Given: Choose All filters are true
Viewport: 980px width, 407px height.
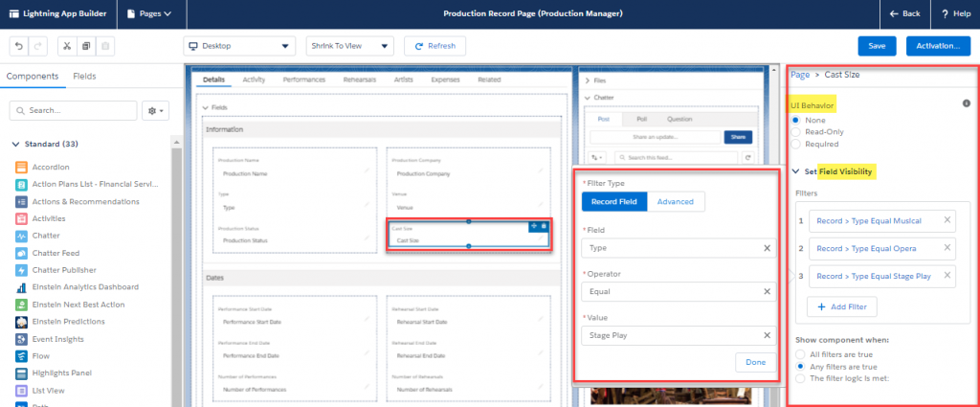Looking at the screenshot, I should click(800, 354).
